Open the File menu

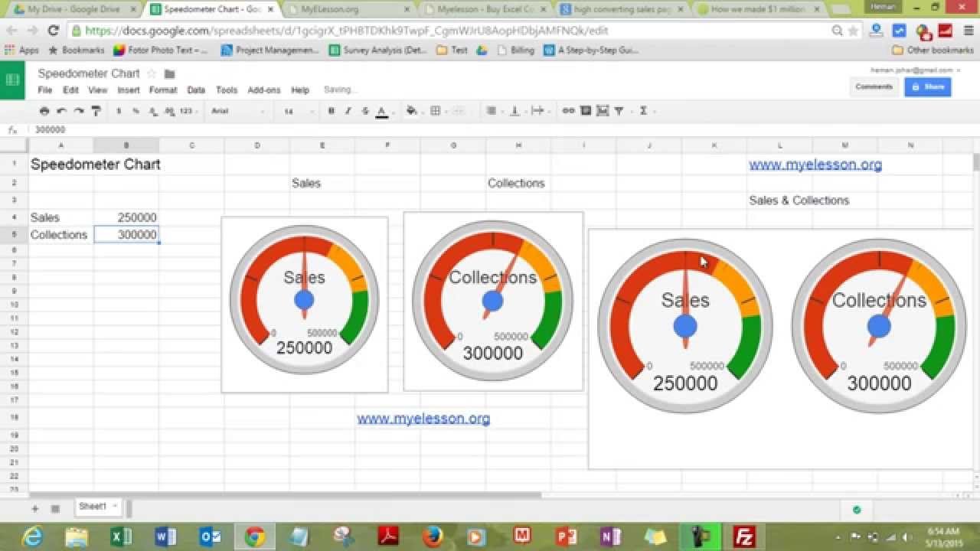click(45, 90)
